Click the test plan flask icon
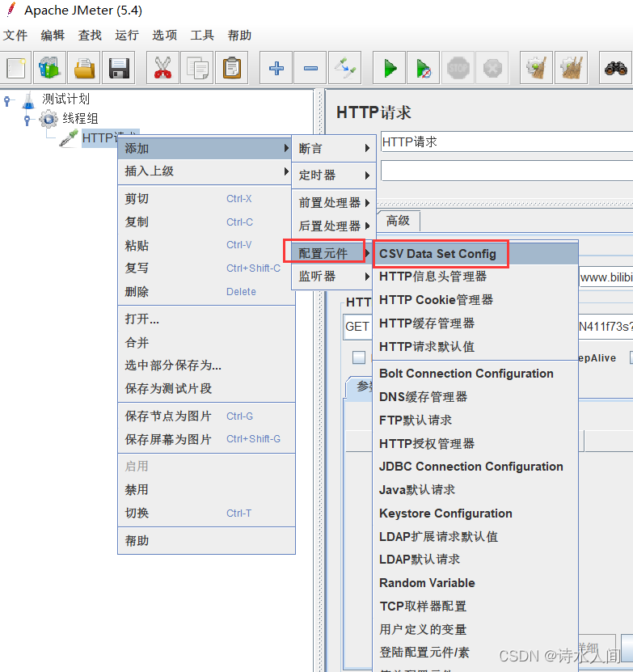This screenshot has width=633, height=672. coord(28,100)
